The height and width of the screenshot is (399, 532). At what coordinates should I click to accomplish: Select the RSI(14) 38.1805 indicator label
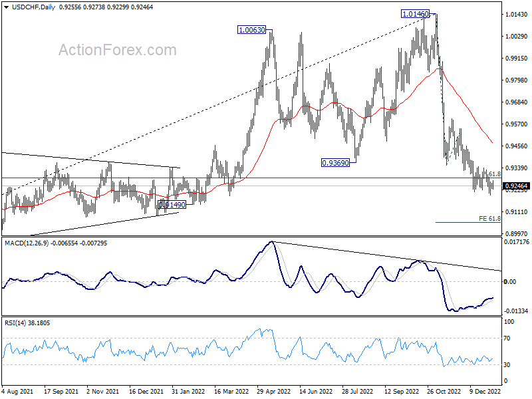tap(27, 323)
